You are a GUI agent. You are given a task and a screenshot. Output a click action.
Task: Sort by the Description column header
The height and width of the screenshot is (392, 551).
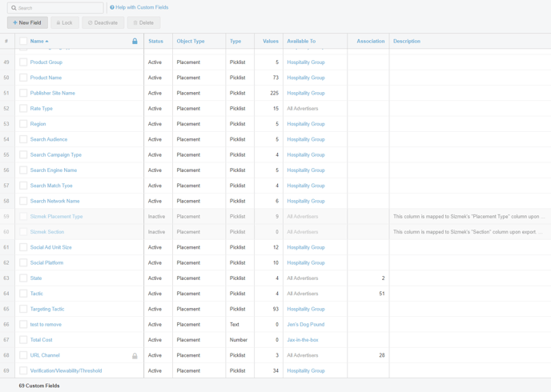[x=407, y=41]
